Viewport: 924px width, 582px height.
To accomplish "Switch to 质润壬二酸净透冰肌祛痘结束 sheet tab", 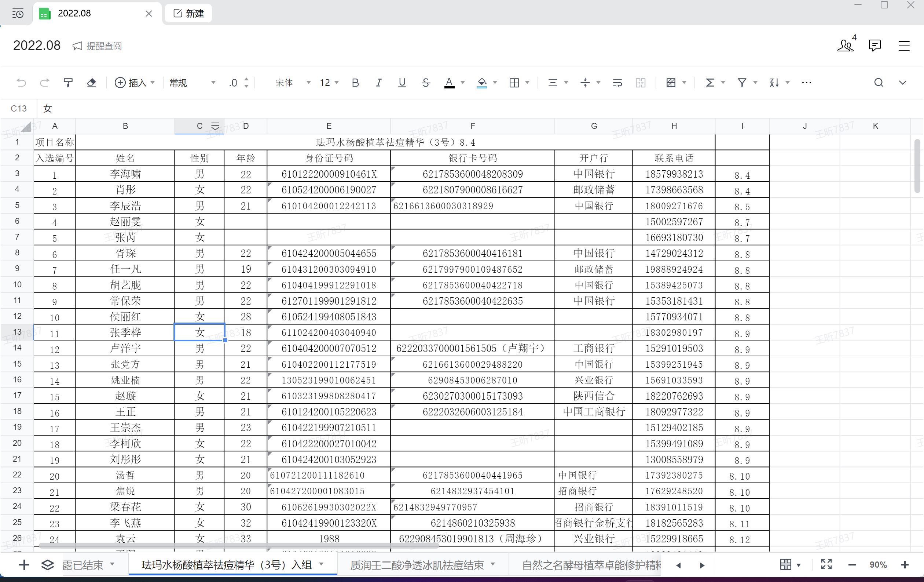I will 417,565.
